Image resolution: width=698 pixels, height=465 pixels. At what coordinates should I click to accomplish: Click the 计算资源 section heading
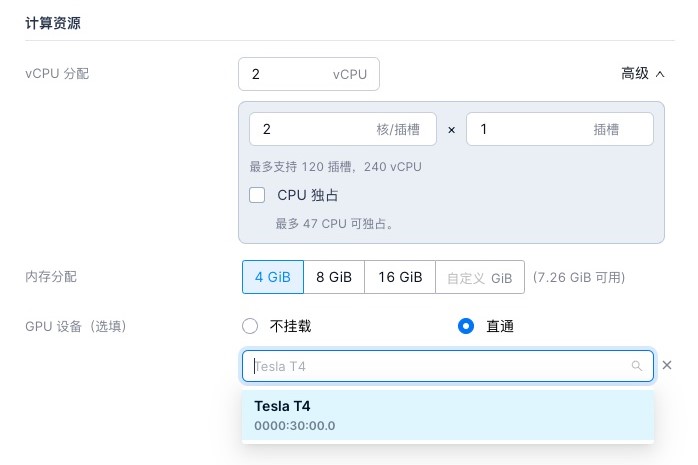pyautogui.click(x=53, y=23)
